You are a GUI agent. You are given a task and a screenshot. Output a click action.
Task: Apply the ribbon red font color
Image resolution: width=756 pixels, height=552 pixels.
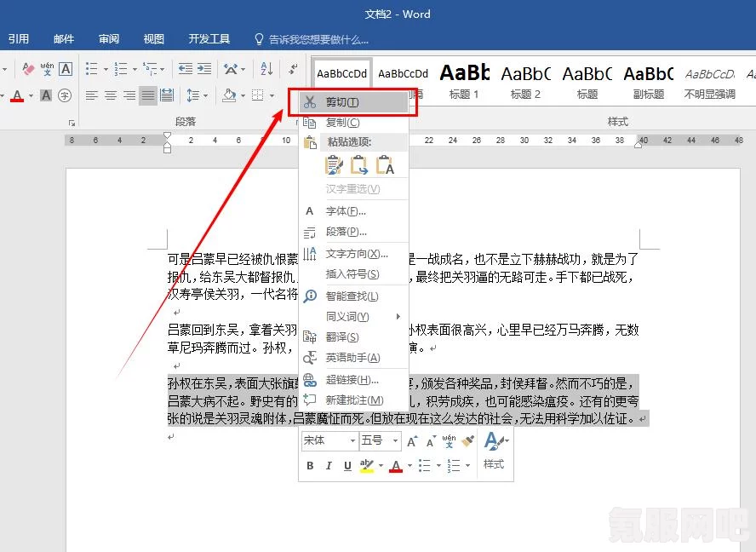click(17, 95)
